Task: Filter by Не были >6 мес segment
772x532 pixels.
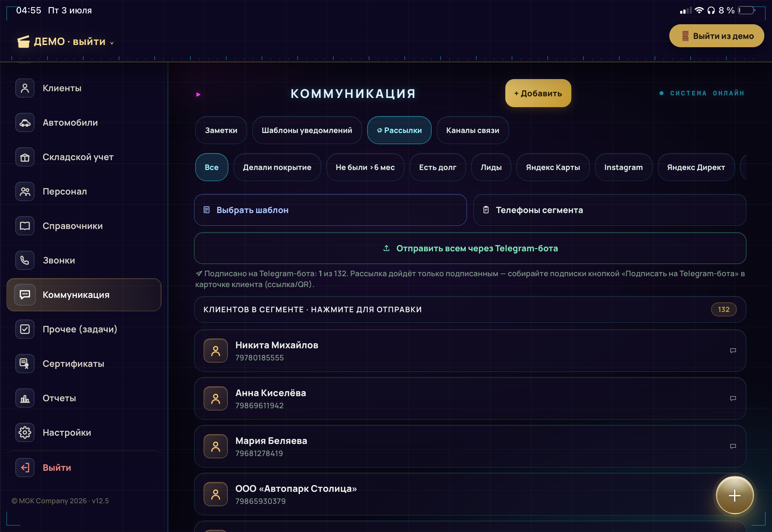Action: [x=365, y=167]
